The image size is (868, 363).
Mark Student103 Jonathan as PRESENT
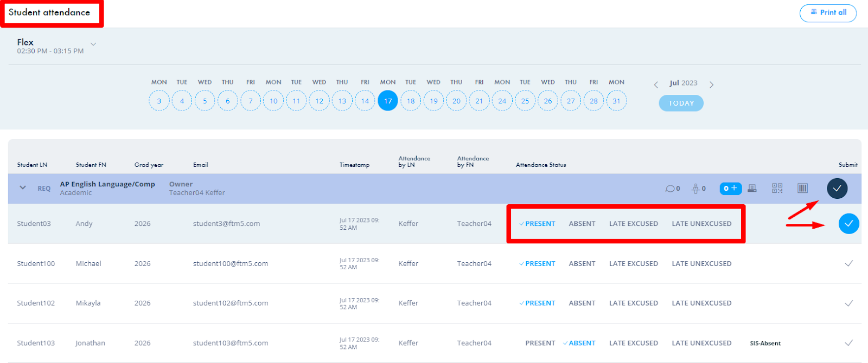[x=540, y=343]
